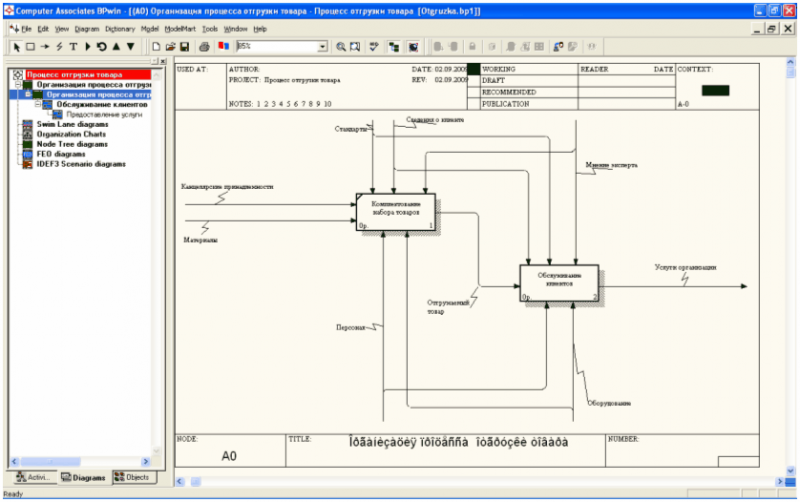
Task: Select the Precedence Arrow tool
Action: pyautogui.click(x=45, y=47)
